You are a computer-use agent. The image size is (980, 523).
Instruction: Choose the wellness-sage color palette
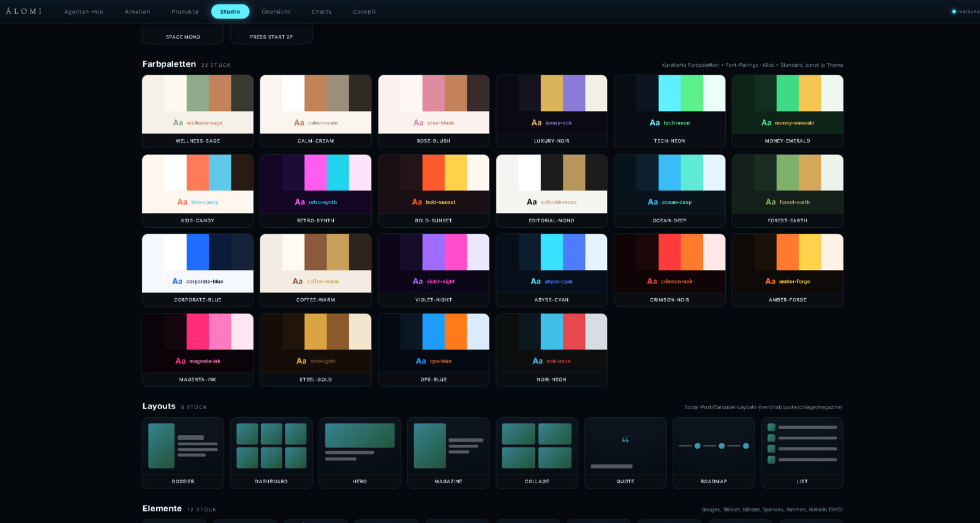pos(198,111)
